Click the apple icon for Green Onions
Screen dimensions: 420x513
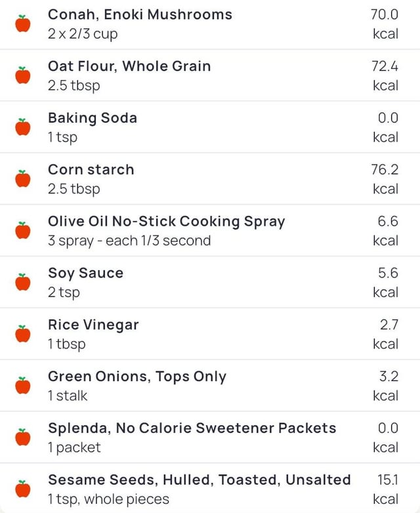point(23,386)
